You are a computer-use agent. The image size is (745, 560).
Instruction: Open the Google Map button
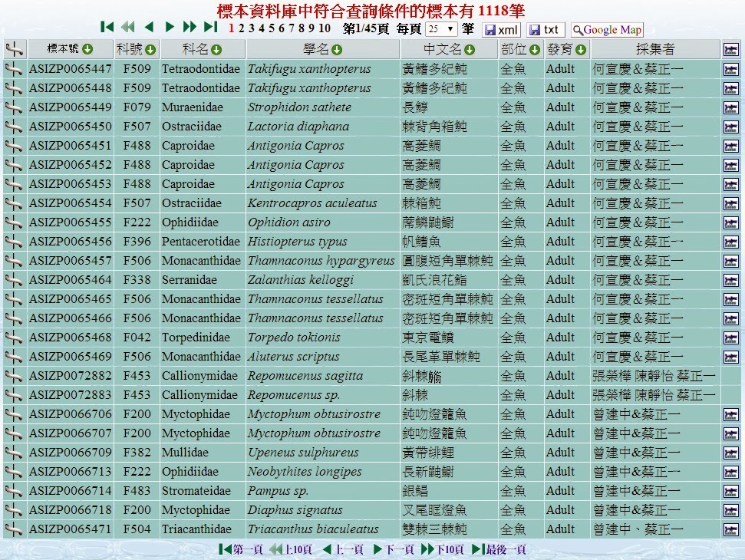pyautogui.click(x=606, y=30)
